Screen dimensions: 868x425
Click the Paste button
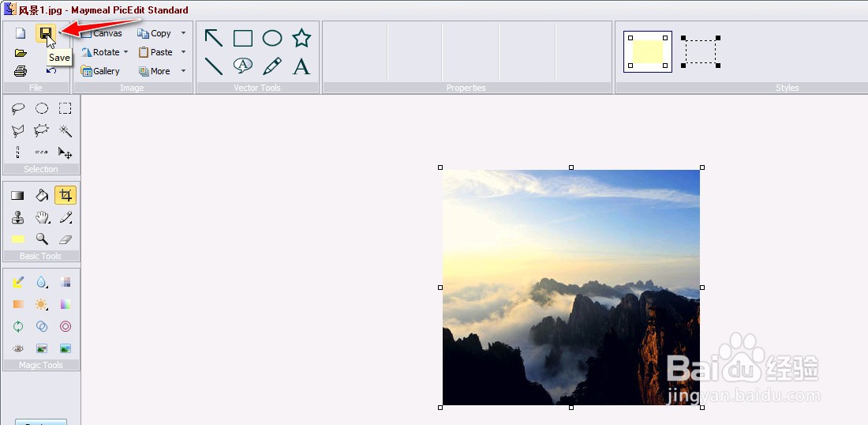(155, 52)
